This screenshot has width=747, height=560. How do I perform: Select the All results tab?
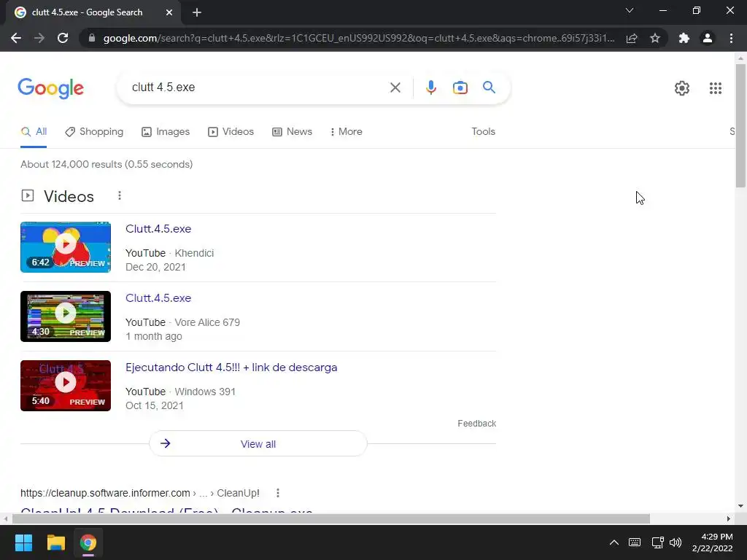click(x=34, y=132)
